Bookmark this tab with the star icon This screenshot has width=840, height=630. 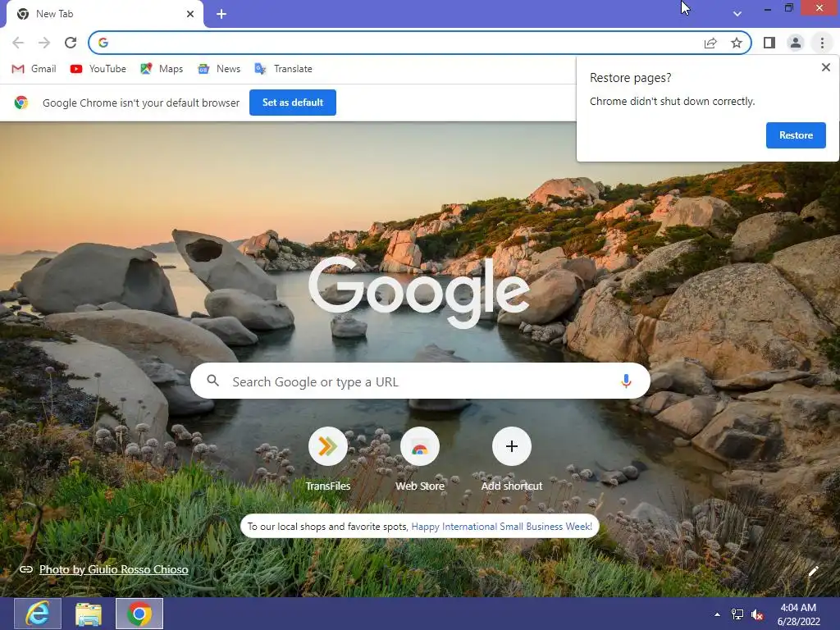pyautogui.click(x=737, y=43)
